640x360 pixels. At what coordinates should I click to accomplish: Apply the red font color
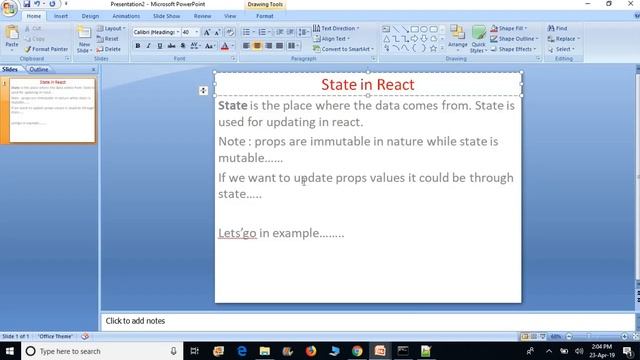pos(224,46)
